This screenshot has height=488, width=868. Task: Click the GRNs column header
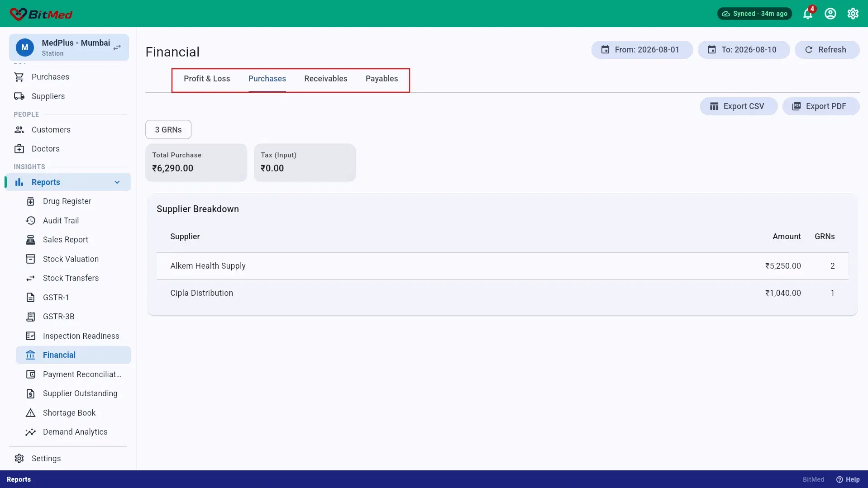tap(825, 237)
